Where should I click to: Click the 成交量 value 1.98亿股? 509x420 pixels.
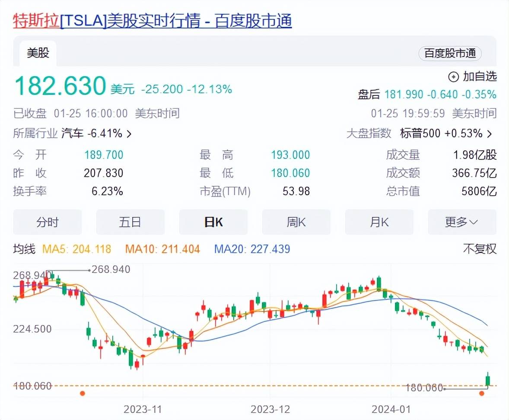(475, 155)
